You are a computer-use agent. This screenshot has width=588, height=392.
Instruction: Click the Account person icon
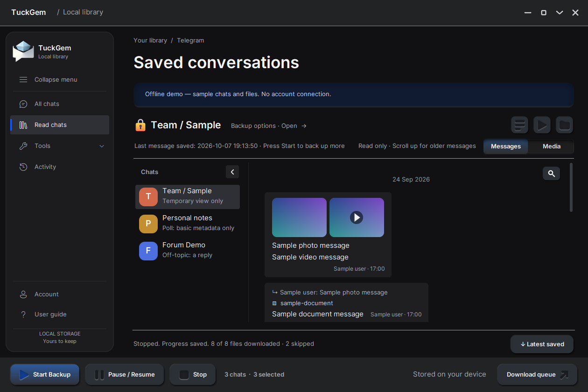tap(23, 294)
